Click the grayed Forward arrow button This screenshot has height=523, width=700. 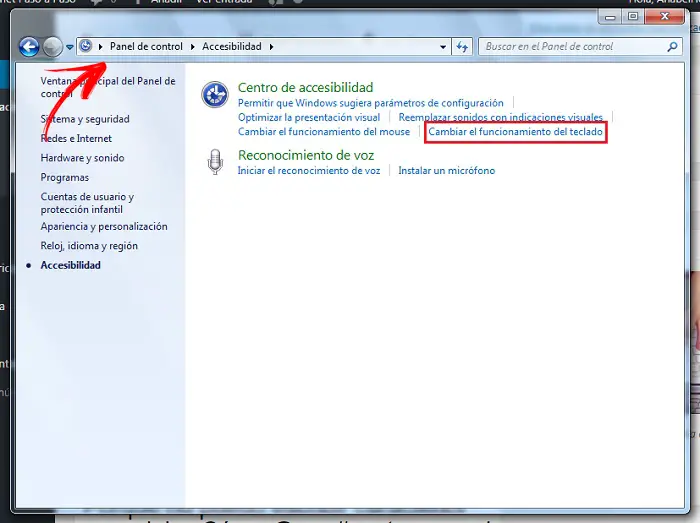coord(52,47)
